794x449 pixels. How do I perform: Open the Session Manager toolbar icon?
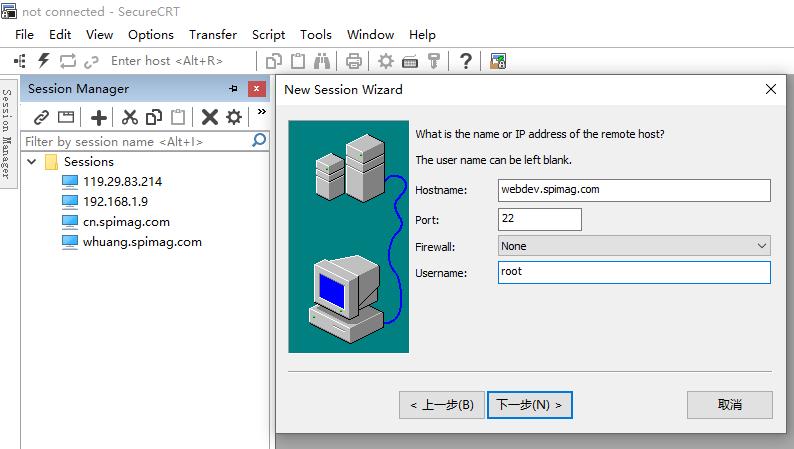(x=20, y=61)
